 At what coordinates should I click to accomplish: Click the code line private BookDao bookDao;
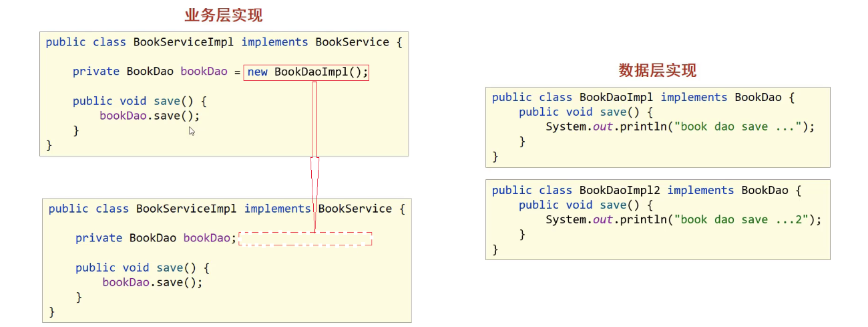click(156, 238)
